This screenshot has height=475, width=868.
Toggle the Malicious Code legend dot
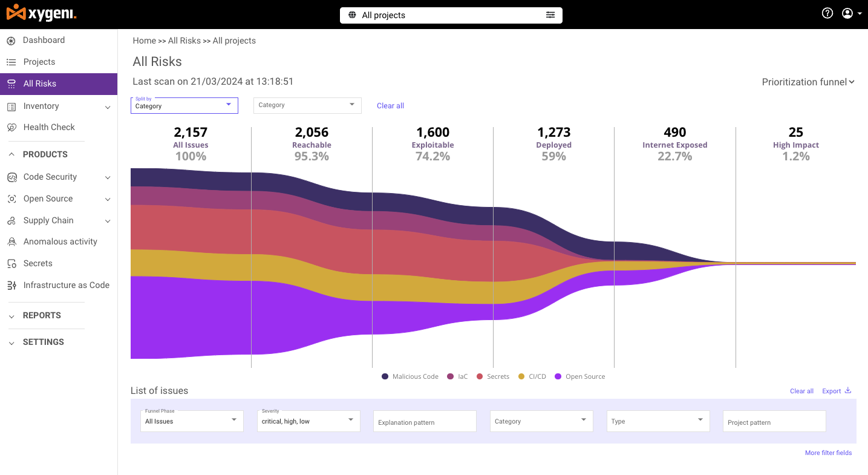[385, 376]
